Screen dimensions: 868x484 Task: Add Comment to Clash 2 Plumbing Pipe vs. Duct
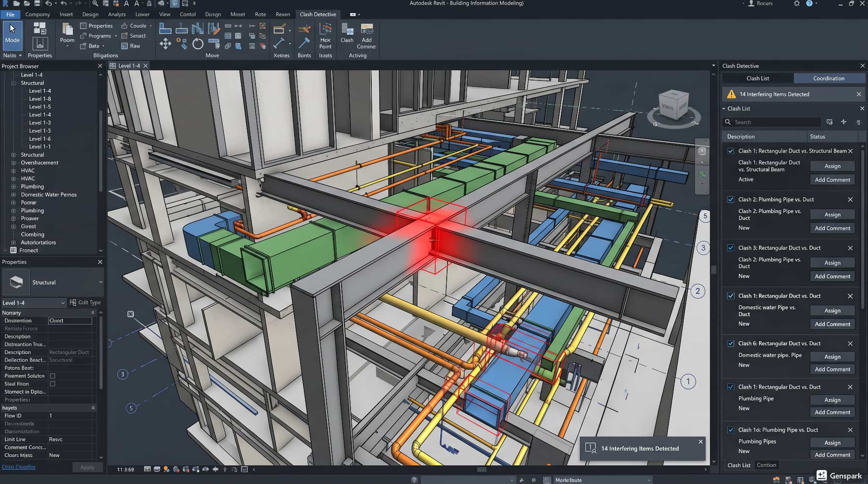[x=832, y=228]
